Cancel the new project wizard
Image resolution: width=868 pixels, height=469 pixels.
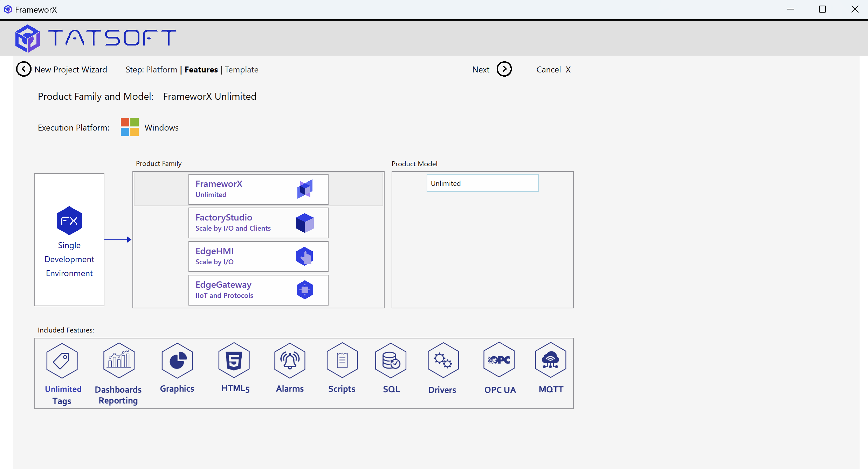[x=553, y=70]
